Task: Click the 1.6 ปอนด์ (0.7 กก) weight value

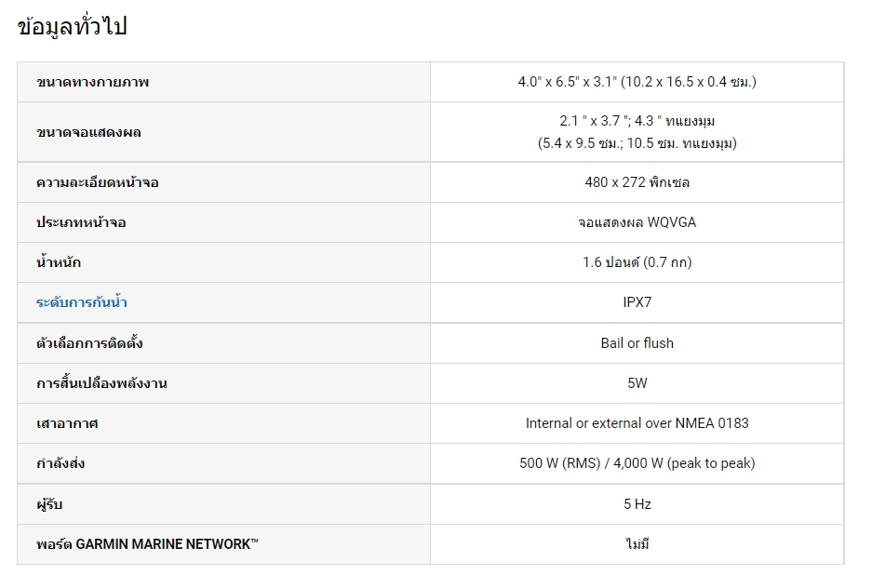Action: [x=637, y=262]
